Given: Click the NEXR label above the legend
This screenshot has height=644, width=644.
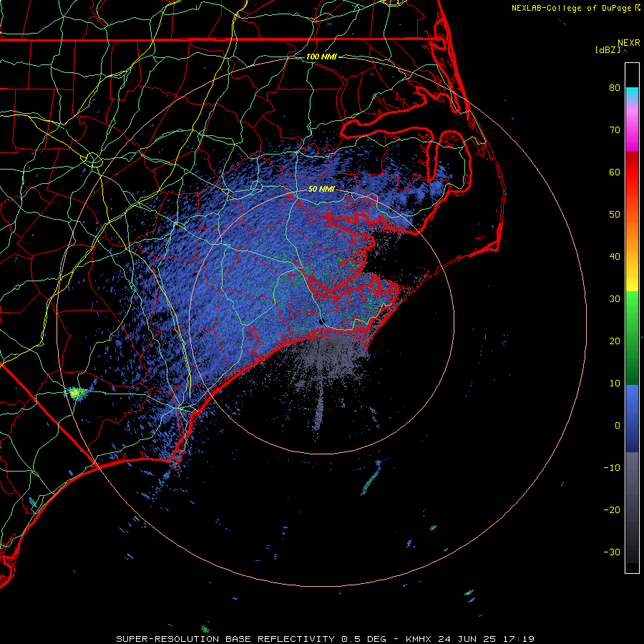Looking at the screenshot, I should click(629, 43).
